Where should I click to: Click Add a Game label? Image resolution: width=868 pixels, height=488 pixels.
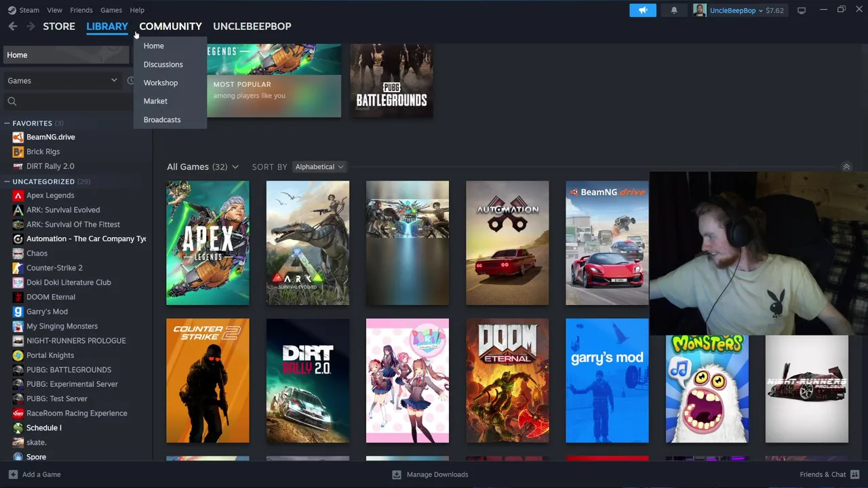(x=41, y=474)
